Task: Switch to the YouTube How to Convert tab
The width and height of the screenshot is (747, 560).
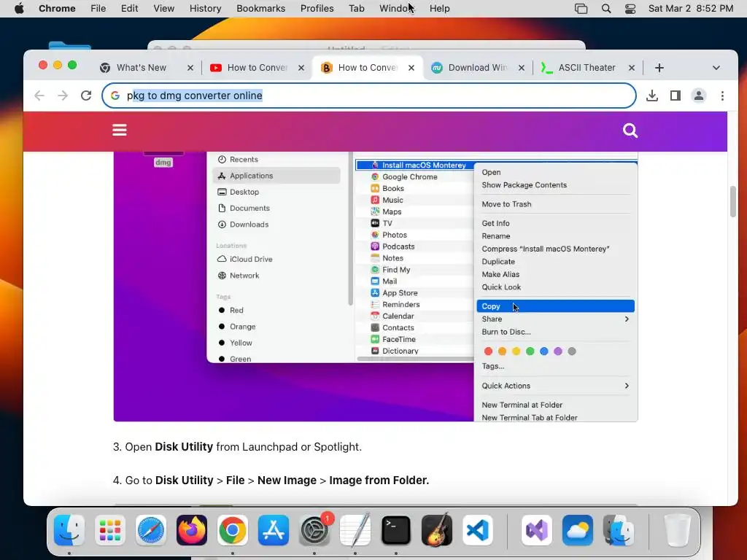Action: pos(258,68)
